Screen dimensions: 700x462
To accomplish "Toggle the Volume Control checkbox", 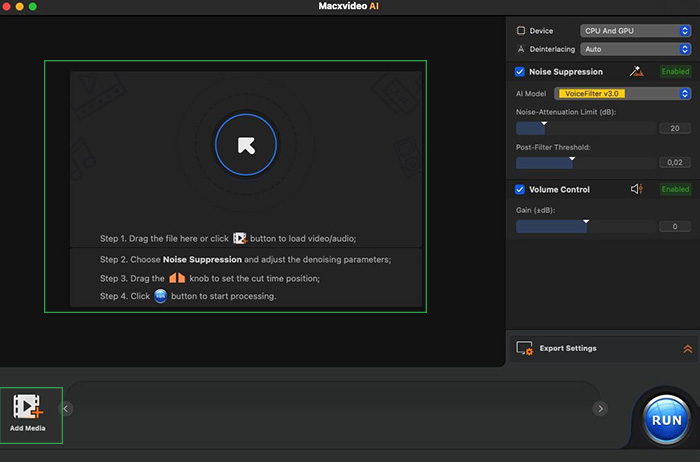I will point(520,190).
